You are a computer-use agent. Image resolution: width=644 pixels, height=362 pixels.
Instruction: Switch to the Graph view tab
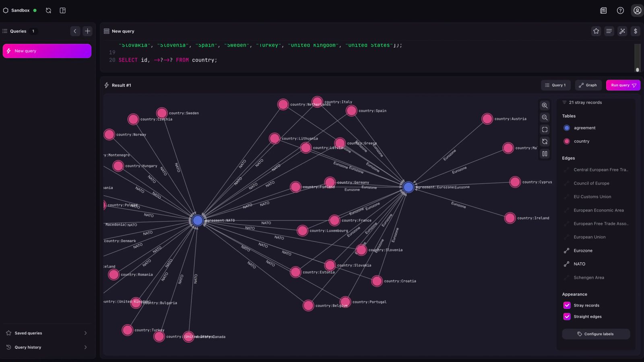[588, 85]
